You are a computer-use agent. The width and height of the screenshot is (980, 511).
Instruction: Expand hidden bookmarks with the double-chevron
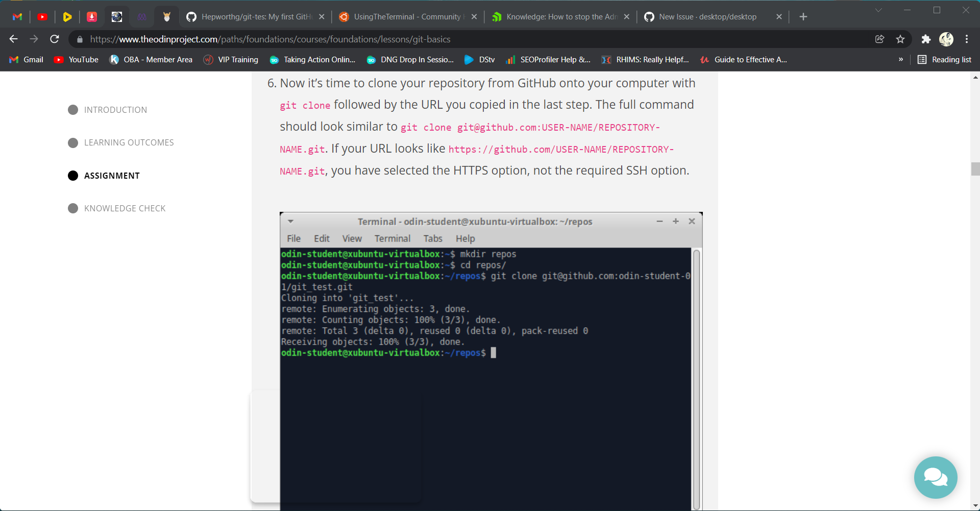[x=901, y=59]
